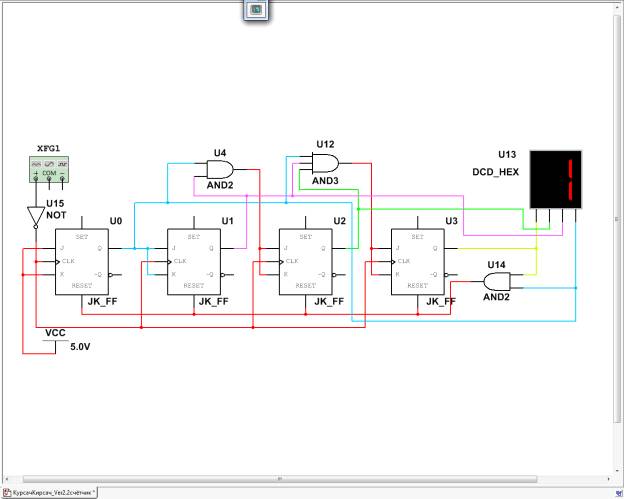This screenshot has width=624, height=499.
Task: Click the VCC power source symbol
Action: point(55,335)
